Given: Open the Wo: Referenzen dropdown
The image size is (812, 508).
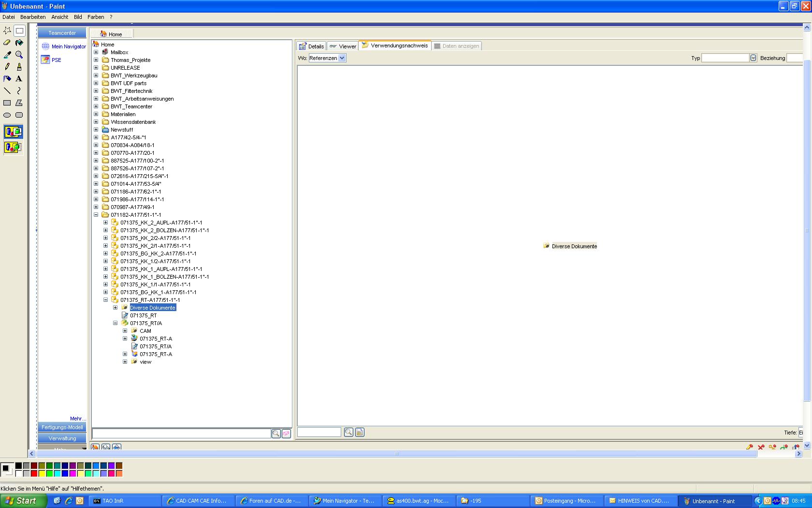Looking at the screenshot, I should click(x=342, y=58).
